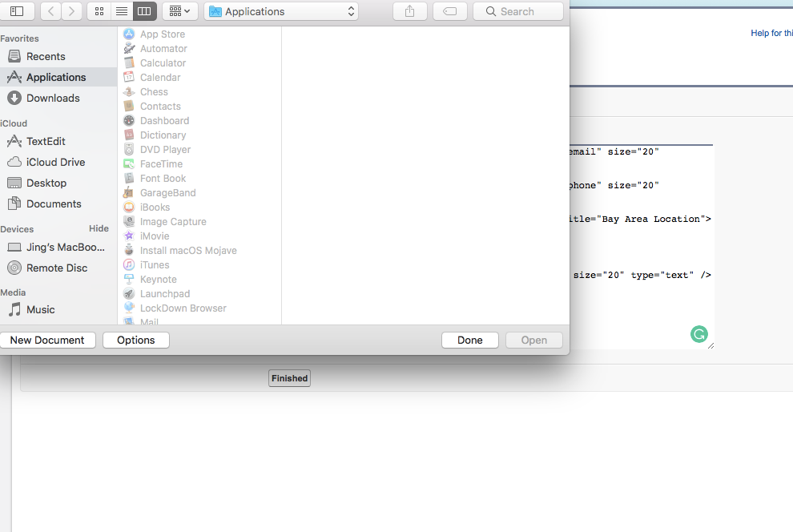Open the Applications location popup
Screen dimensions: 793x532
tap(281, 11)
